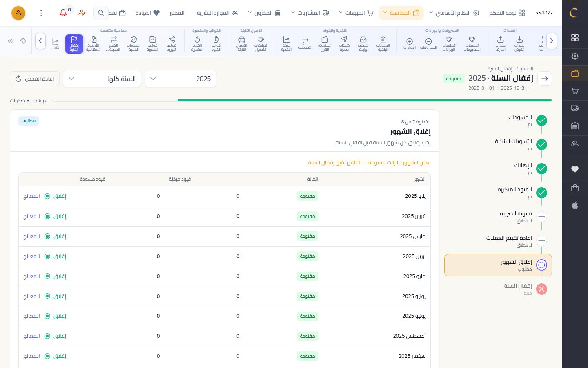Open الأرصدة الافتتاحية ribbon icon
The width and height of the screenshot is (588, 368).
pos(94,44)
